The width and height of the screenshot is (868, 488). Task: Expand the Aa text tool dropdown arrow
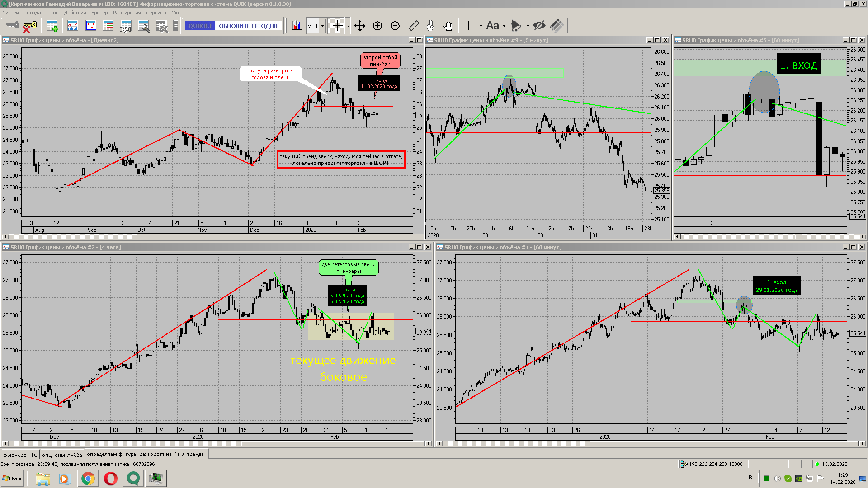pos(504,26)
